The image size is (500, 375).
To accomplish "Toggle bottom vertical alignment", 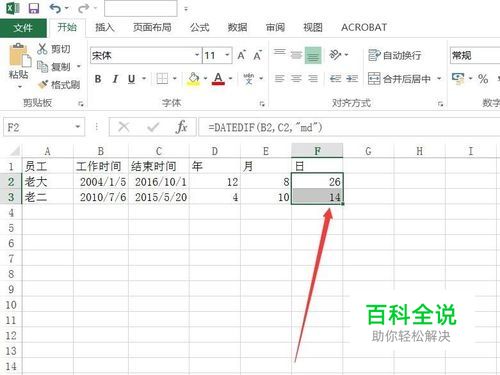I will coord(313,55).
